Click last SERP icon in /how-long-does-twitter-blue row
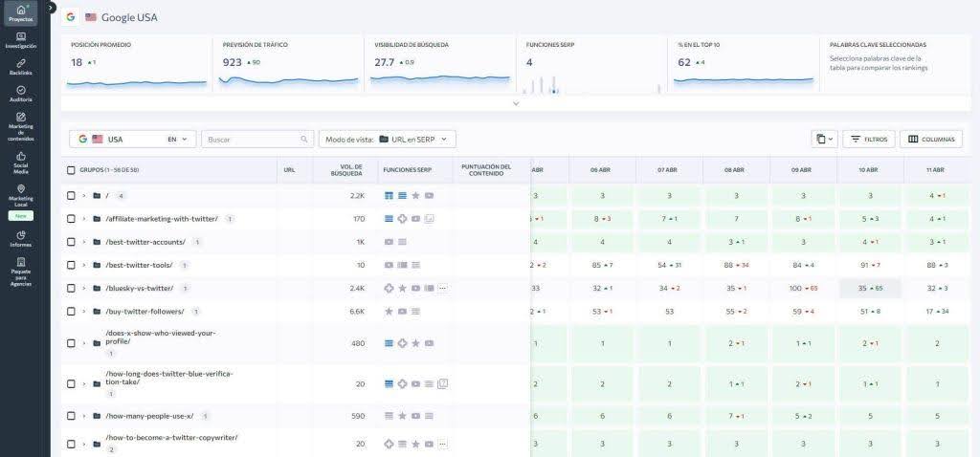 (442, 384)
